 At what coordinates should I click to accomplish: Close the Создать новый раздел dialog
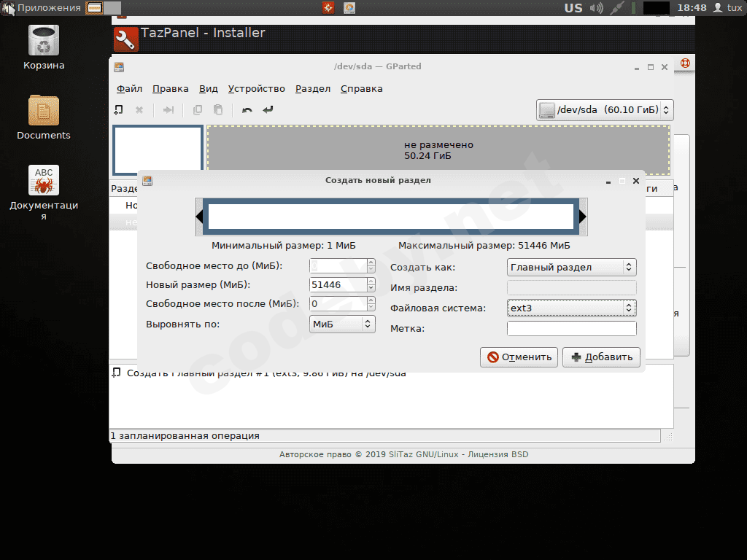pos(636,181)
